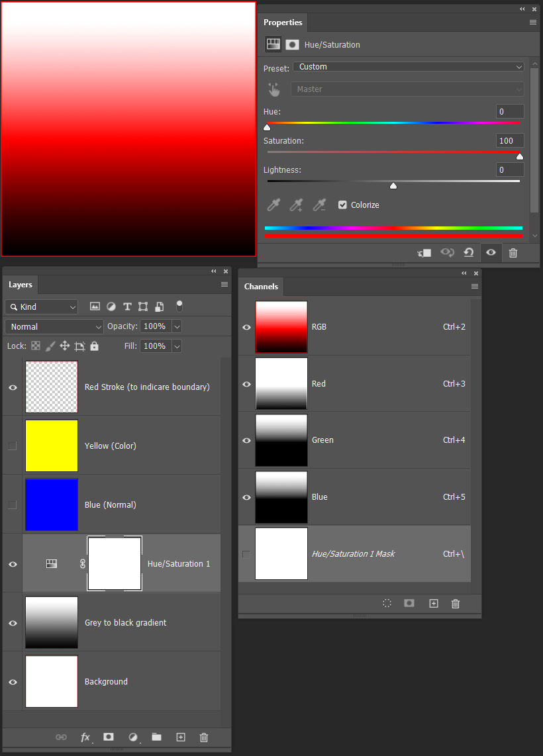Screen dimensions: 543x756
Task: Select the targeted adjustment tool in Properties
Action: click(273, 89)
